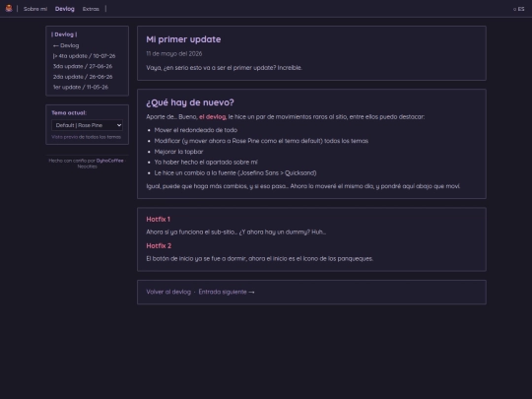Open the 1er update / 11-05-26 entry
Screen dimensions: 532x399
[x=81, y=88]
